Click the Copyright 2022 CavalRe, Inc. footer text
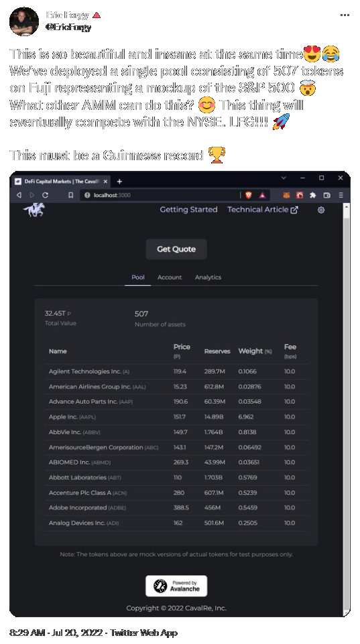This screenshot has height=644, width=360. [x=176, y=608]
